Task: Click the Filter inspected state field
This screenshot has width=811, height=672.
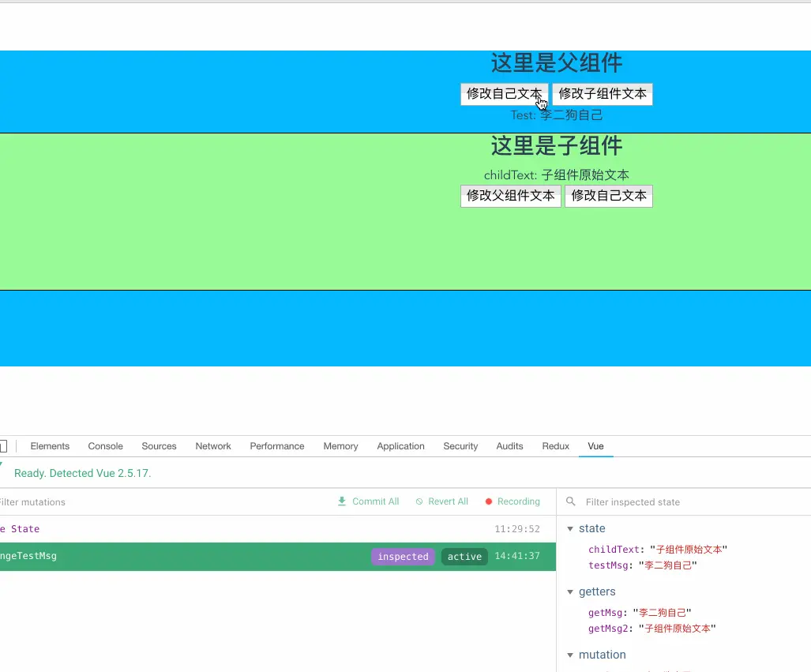Action: point(693,501)
